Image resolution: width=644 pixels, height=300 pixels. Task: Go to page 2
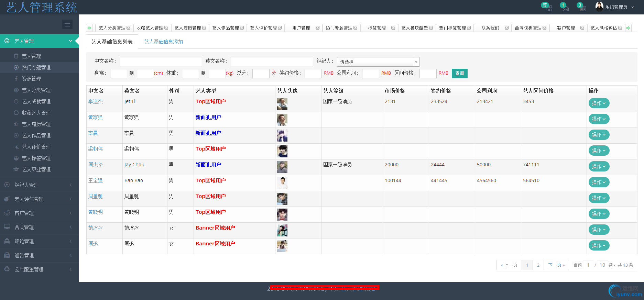538,265
